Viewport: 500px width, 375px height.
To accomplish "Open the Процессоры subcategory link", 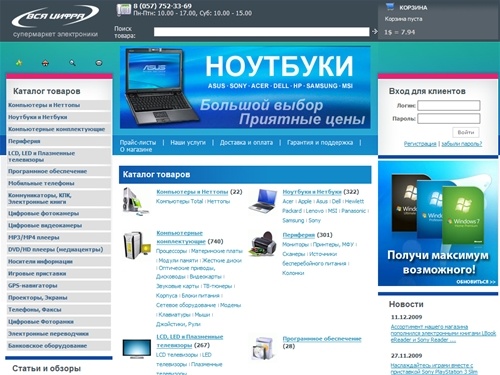I will click(172, 251).
